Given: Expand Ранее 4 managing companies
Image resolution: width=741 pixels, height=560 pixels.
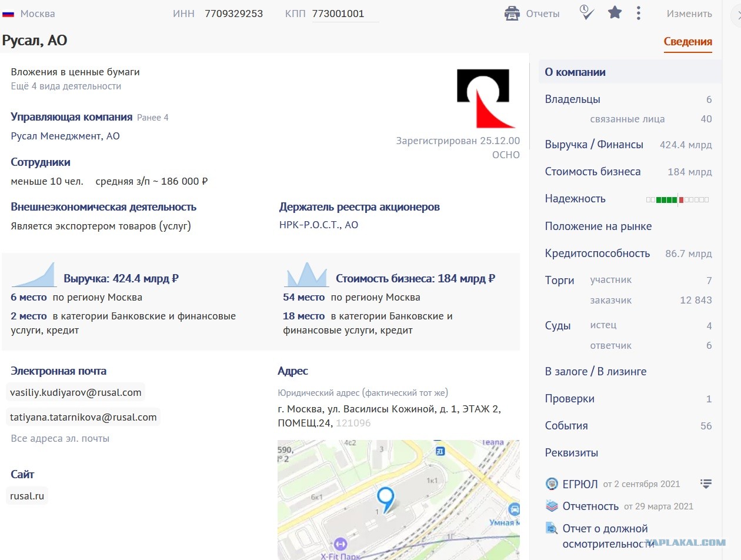Looking at the screenshot, I should click(153, 118).
